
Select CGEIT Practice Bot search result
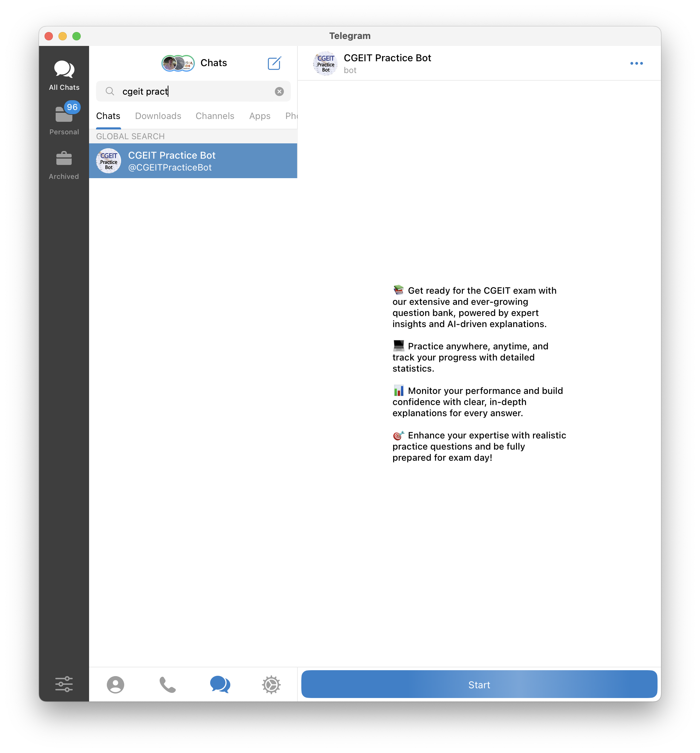pos(193,161)
